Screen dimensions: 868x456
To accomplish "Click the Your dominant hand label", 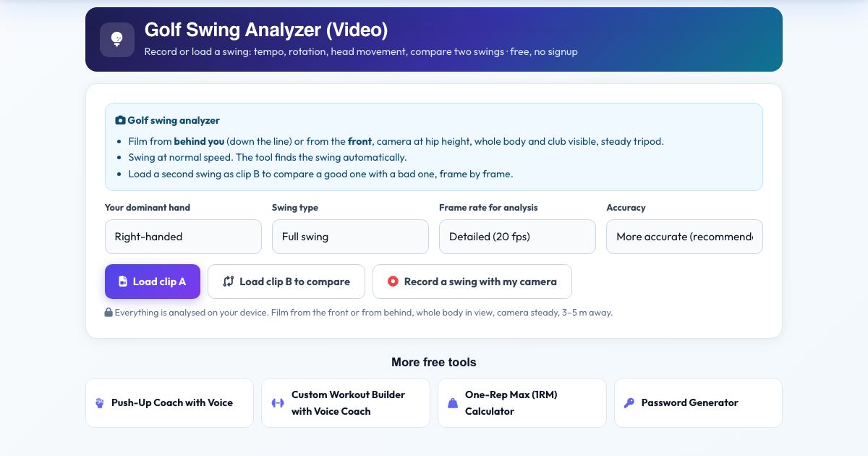I will point(148,208).
